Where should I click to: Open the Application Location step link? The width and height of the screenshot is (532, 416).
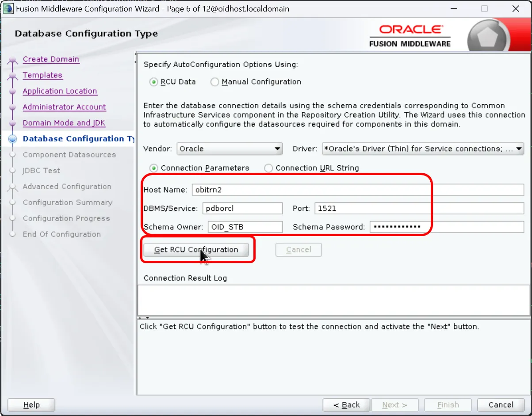60,91
